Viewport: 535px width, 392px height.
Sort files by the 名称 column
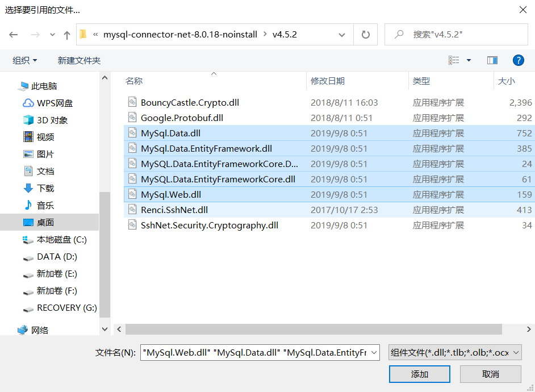click(x=134, y=81)
